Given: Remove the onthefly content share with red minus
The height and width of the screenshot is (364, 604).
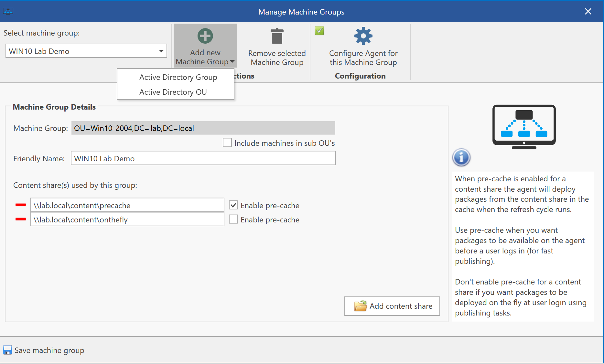Looking at the screenshot, I should [x=21, y=219].
